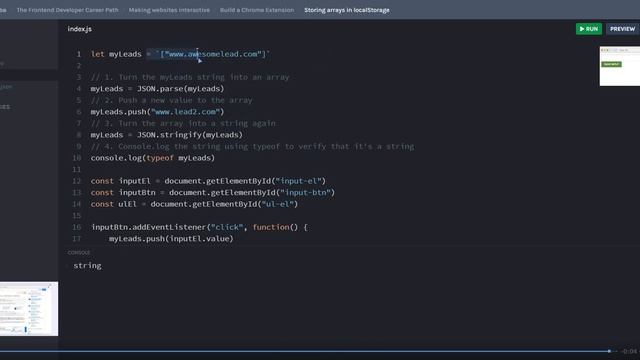
Task: Open The Frontend Developer Career Path breadcrumb
Action: click(67, 10)
